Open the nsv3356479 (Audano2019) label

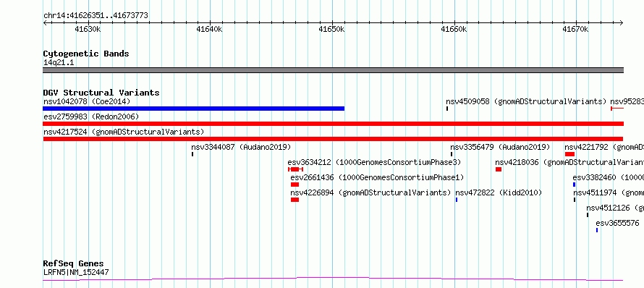(500, 147)
